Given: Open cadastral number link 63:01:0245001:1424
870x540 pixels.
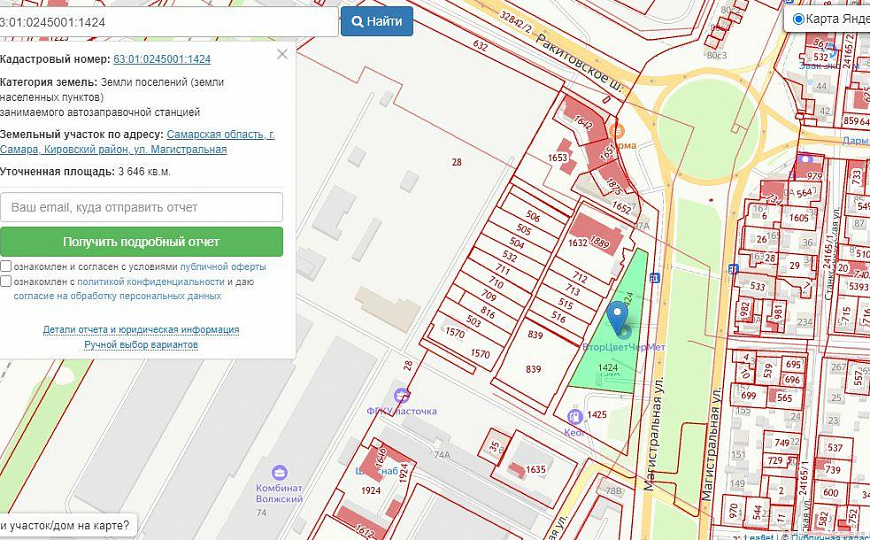Looking at the screenshot, I should pyautogui.click(x=162, y=59).
